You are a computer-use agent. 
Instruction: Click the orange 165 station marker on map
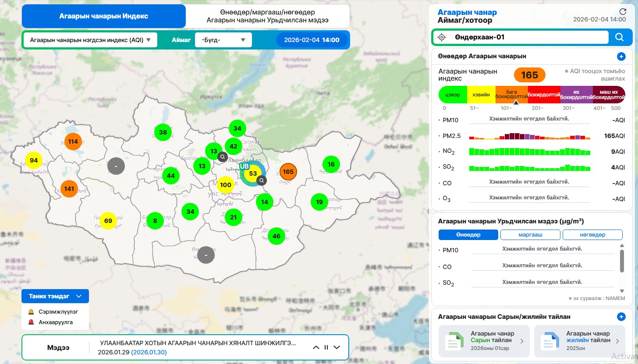tap(288, 172)
